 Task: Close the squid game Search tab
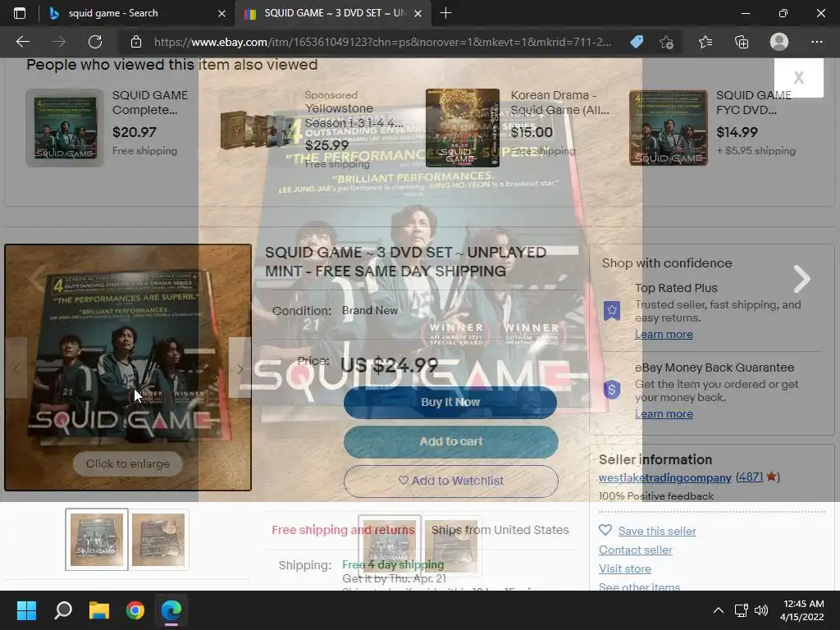tap(221, 13)
